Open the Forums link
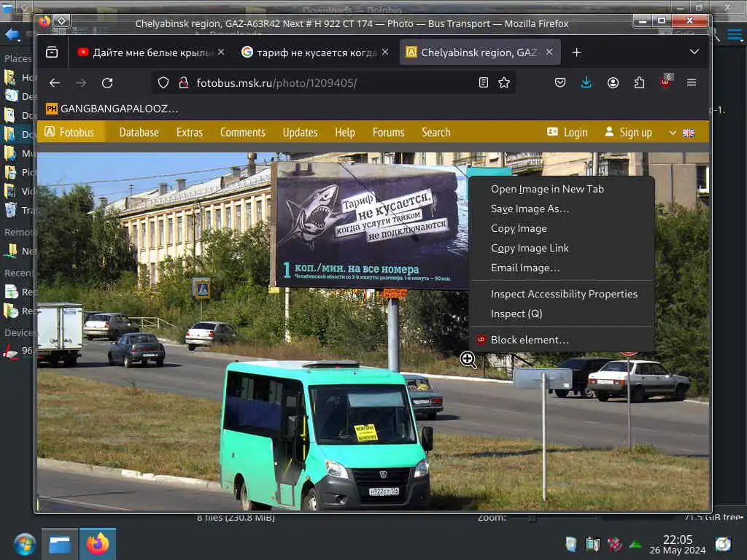Viewport: 747px width, 560px height. 388,133
